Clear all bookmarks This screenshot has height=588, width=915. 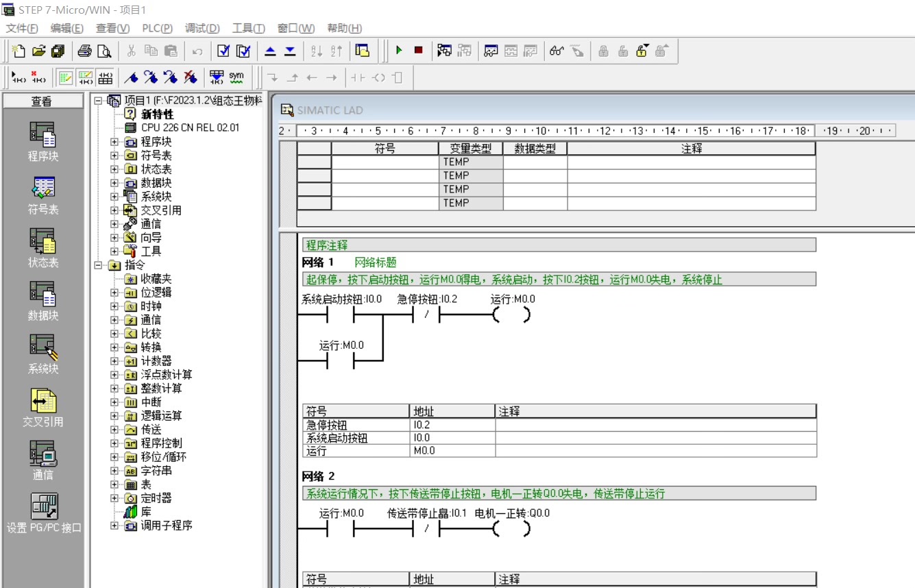coord(191,77)
